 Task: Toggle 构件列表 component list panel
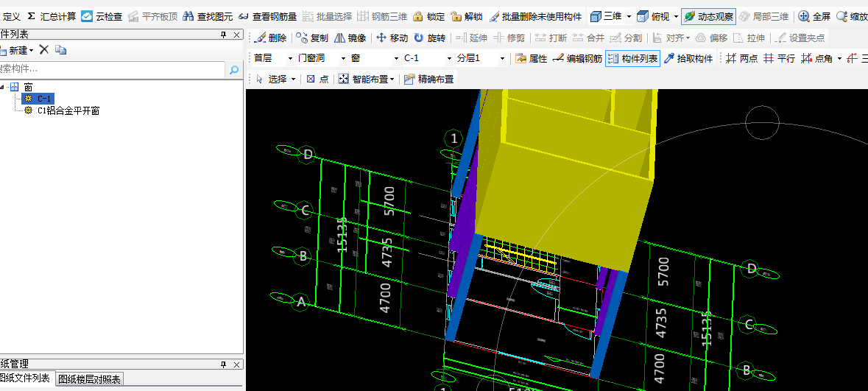[x=632, y=58]
